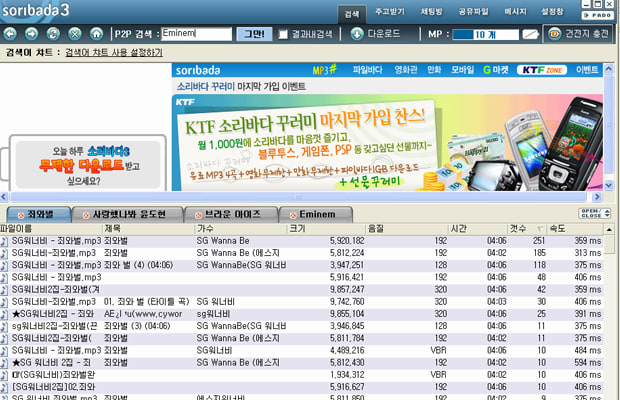Select the result row sized 5,920,182

pos(302,241)
